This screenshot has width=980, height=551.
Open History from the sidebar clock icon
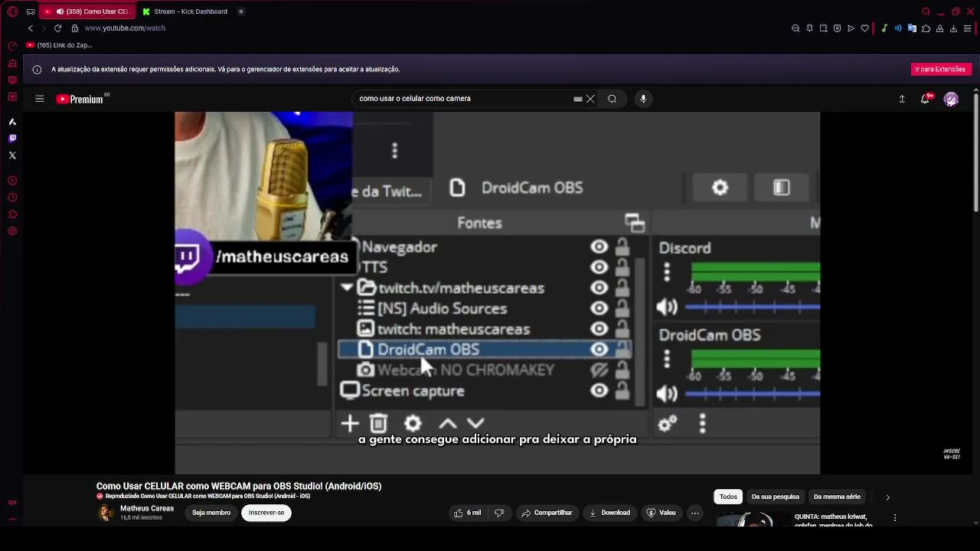tap(12, 197)
